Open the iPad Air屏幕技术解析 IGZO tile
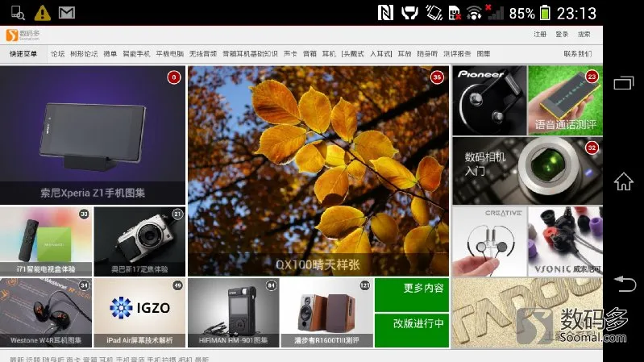The image size is (644, 362). 139,313
